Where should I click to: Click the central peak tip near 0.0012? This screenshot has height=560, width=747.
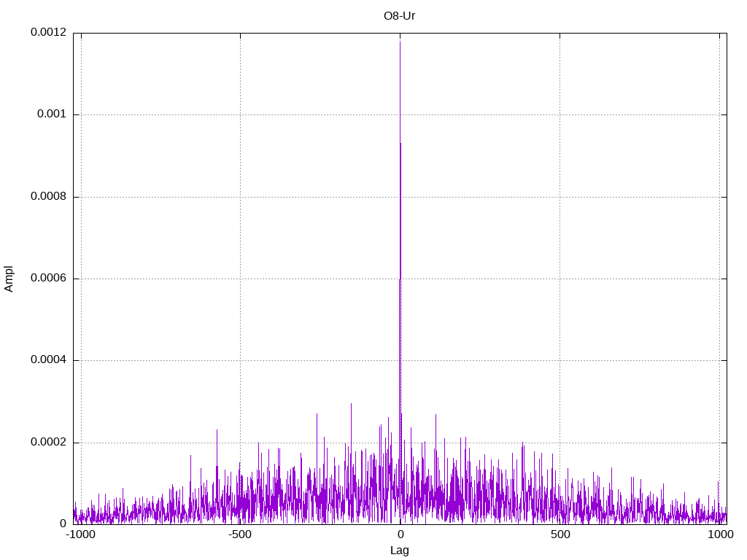pos(400,43)
